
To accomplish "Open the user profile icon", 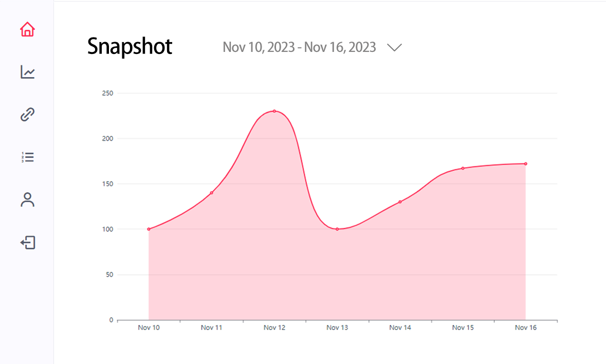I will point(27,199).
